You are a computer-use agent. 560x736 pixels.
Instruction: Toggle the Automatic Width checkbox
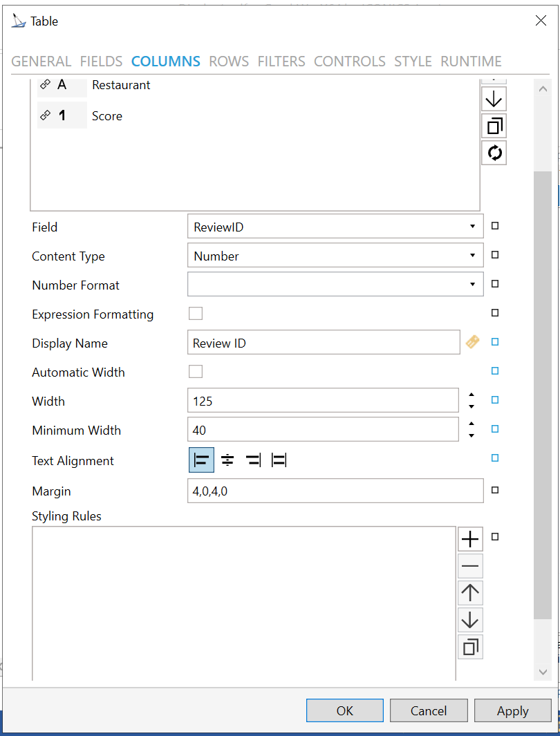point(196,372)
